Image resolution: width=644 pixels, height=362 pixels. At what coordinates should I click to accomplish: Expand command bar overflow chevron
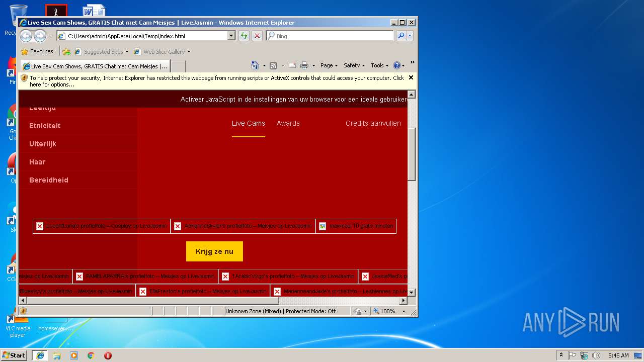tap(412, 62)
